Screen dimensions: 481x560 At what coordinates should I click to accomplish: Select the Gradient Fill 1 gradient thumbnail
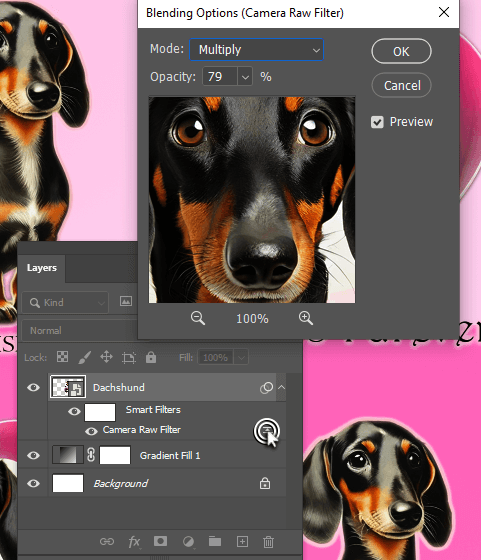point(67,455)
